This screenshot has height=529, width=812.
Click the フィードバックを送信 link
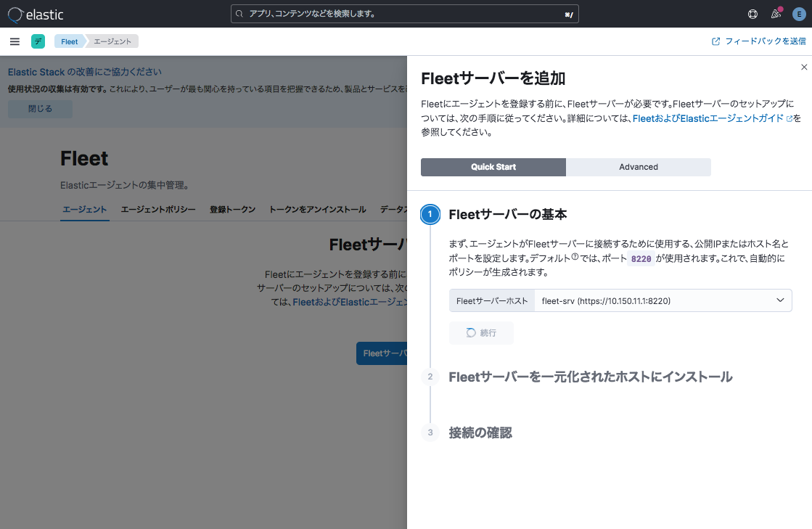tap(759, 41)
